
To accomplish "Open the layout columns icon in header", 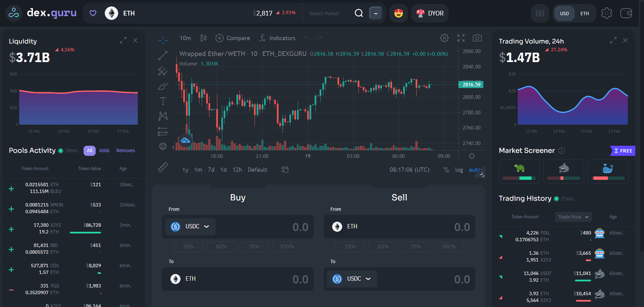I will point(540,13).
